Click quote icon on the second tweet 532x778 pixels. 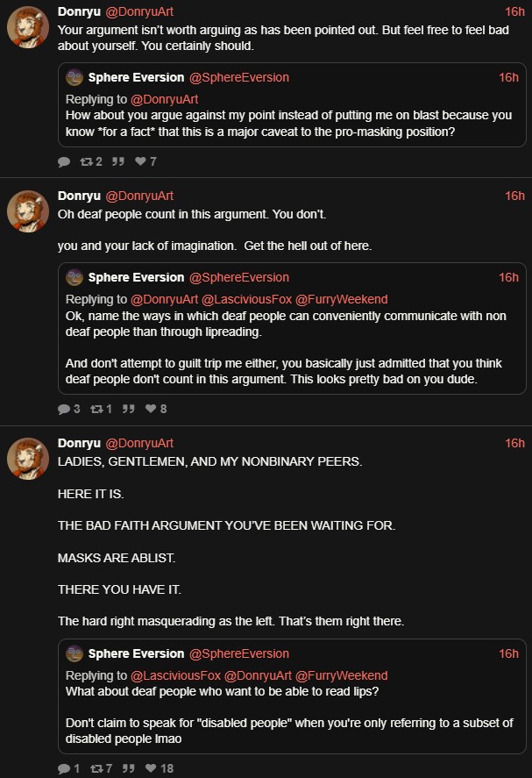pyautogui.click(x=129, y=409)
